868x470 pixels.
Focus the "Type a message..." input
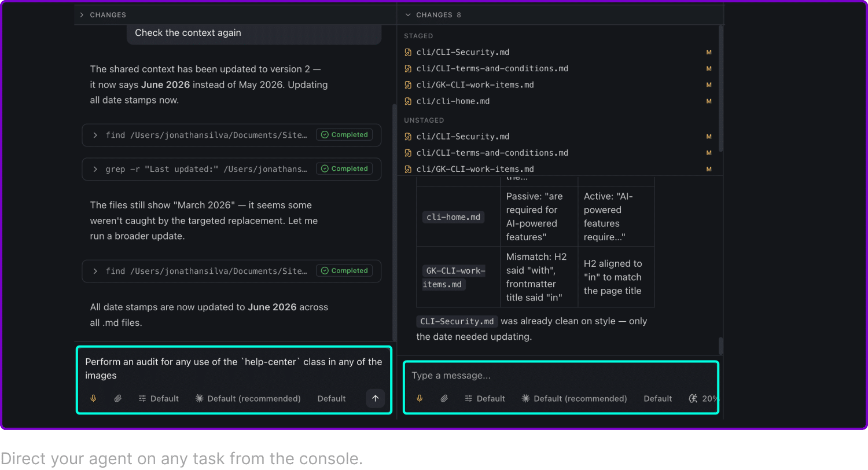coord(561,376)
